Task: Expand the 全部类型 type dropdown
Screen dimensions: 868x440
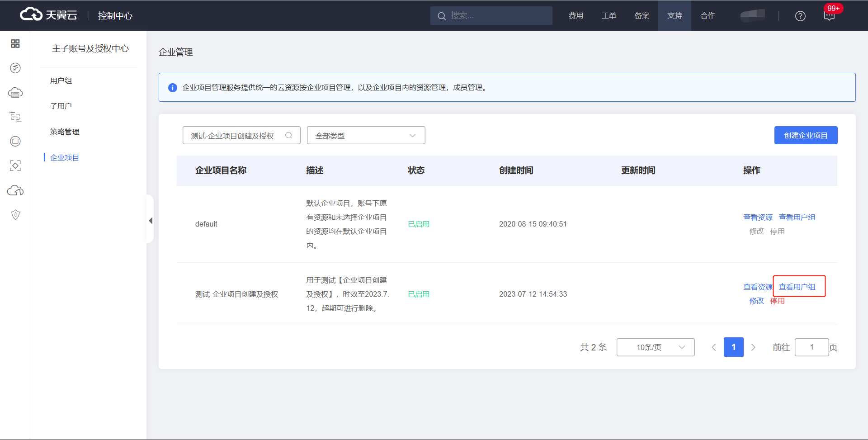Action: click(x=366, y=135)
